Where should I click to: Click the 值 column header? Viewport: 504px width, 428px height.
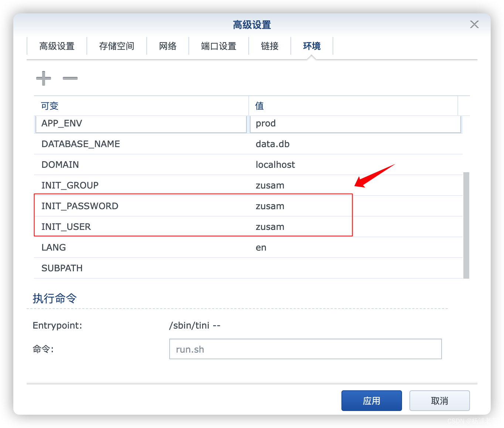(x=353, y=106)
